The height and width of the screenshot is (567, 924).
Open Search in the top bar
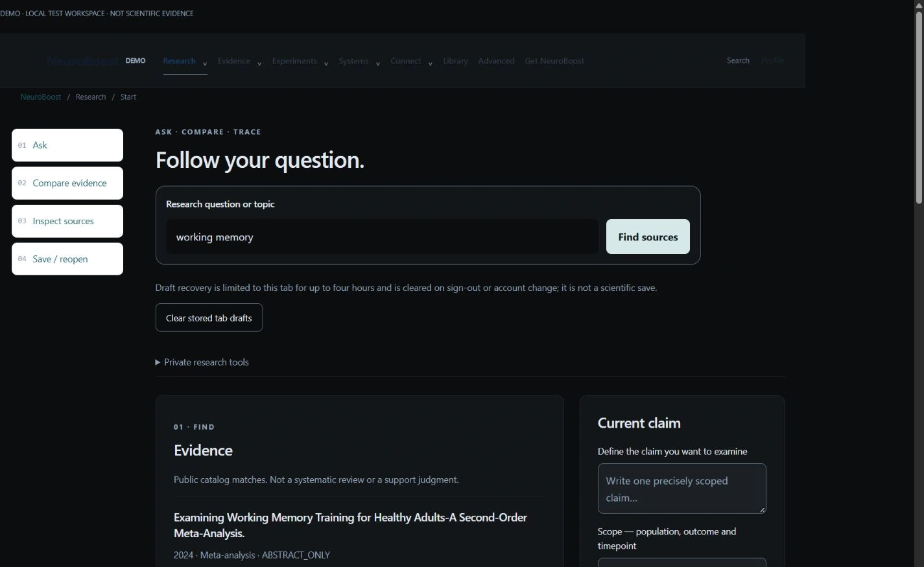click(738, 60)
